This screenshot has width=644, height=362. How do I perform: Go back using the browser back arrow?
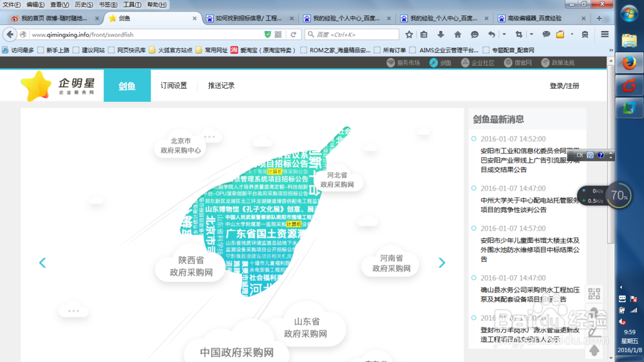10,35
